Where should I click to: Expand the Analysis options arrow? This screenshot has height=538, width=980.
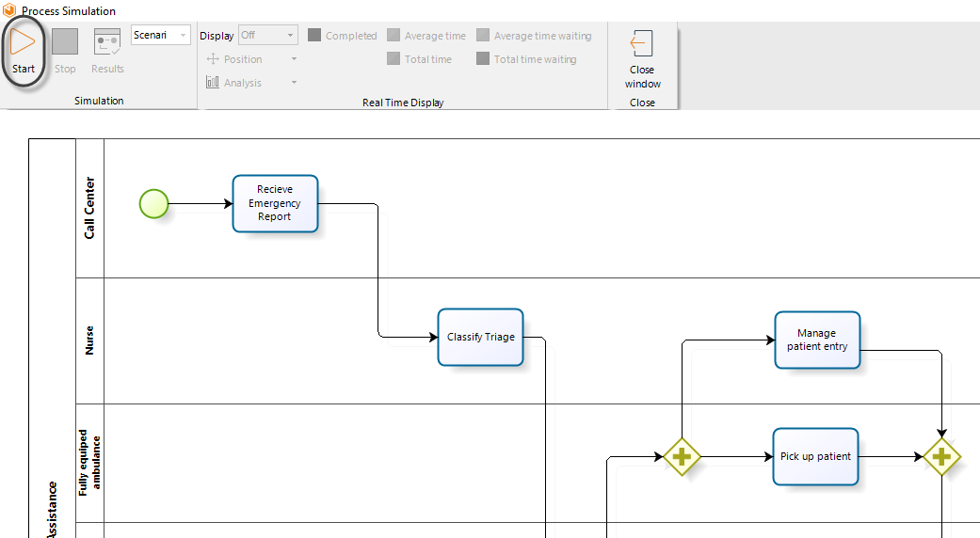tap(294, 83)
